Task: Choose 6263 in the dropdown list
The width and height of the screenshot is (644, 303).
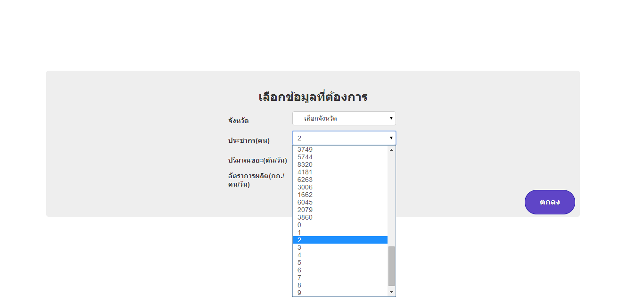Action: [x=340, y=180]
